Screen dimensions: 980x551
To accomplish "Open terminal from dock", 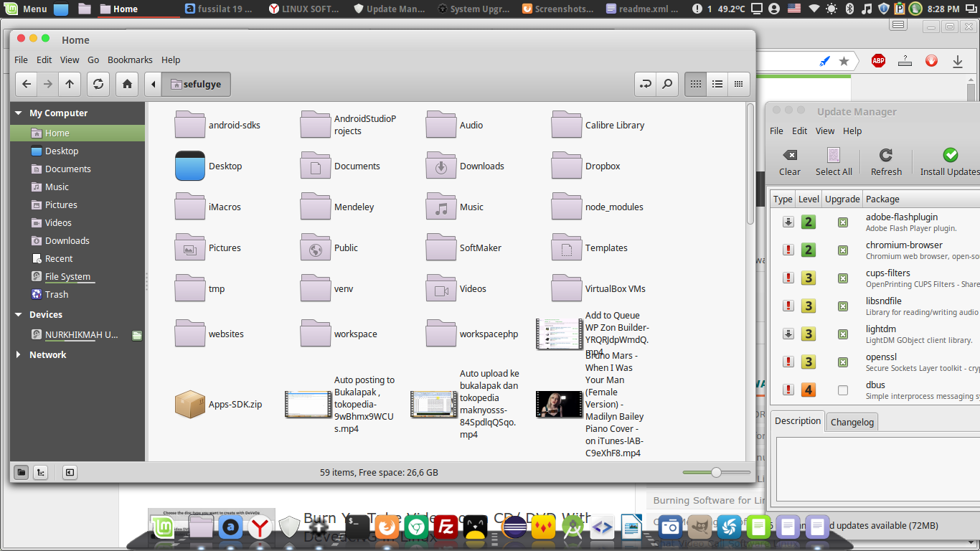I will (357, 528).
